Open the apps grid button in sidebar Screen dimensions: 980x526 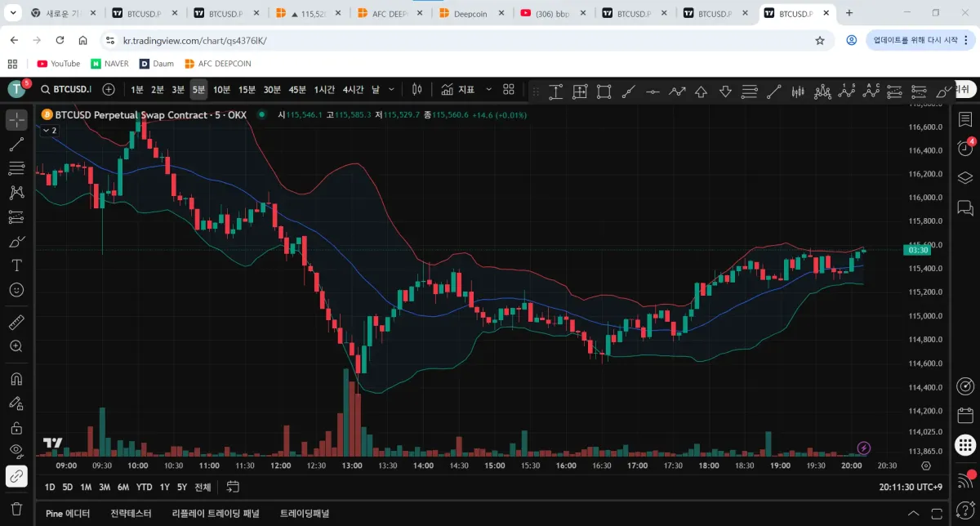tap(964, 445)
